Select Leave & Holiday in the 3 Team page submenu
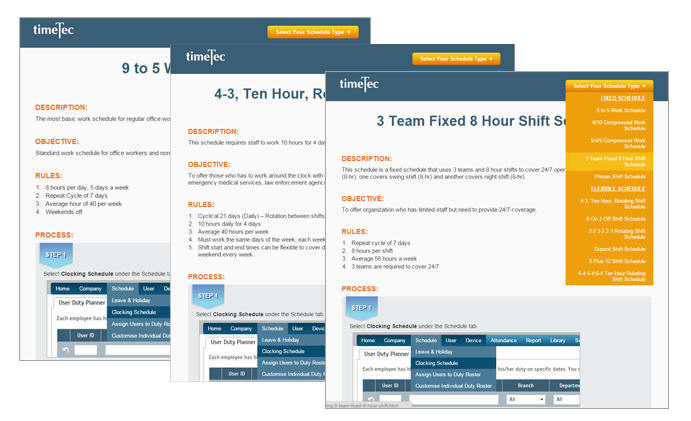 453,352
